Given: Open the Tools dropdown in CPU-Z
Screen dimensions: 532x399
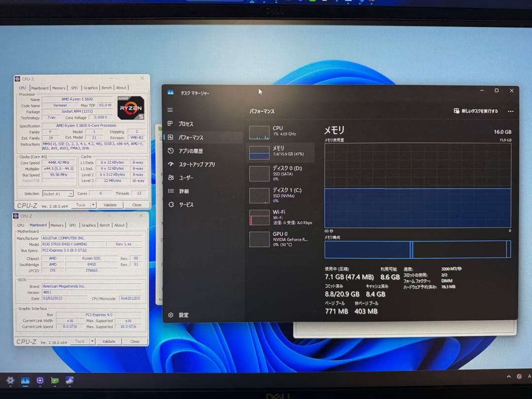Looking at the screenshot, I should (83, 204).
